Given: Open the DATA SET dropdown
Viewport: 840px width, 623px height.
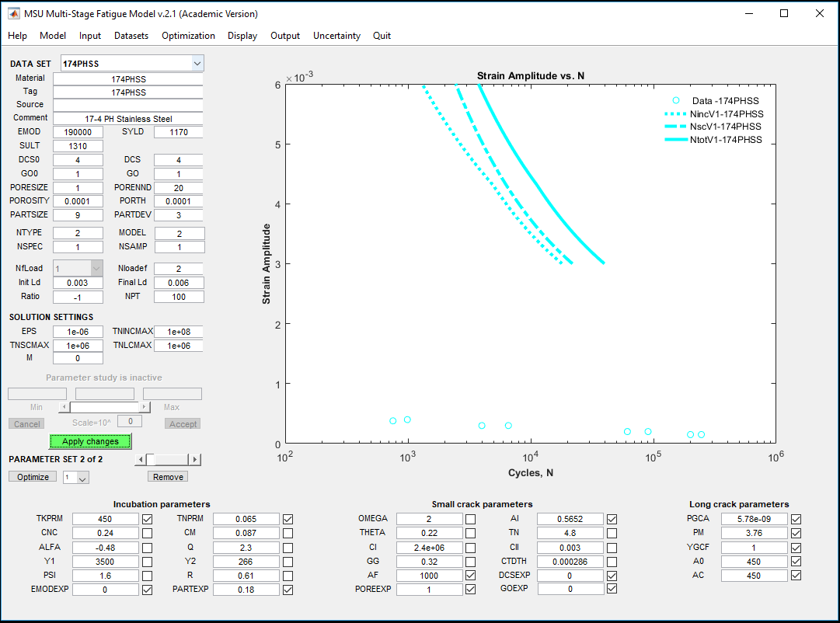Looking at the screenshot, I should (197, 64).
